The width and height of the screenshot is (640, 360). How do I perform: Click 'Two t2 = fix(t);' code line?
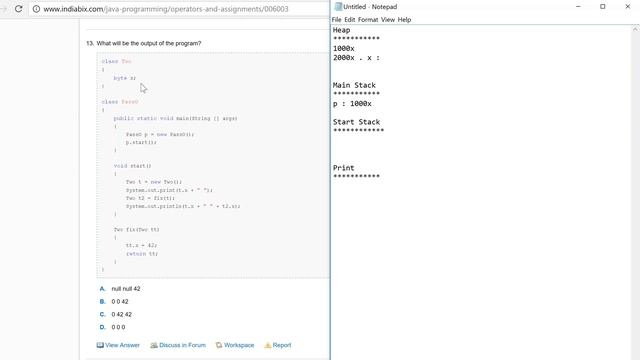click(150, 198)
